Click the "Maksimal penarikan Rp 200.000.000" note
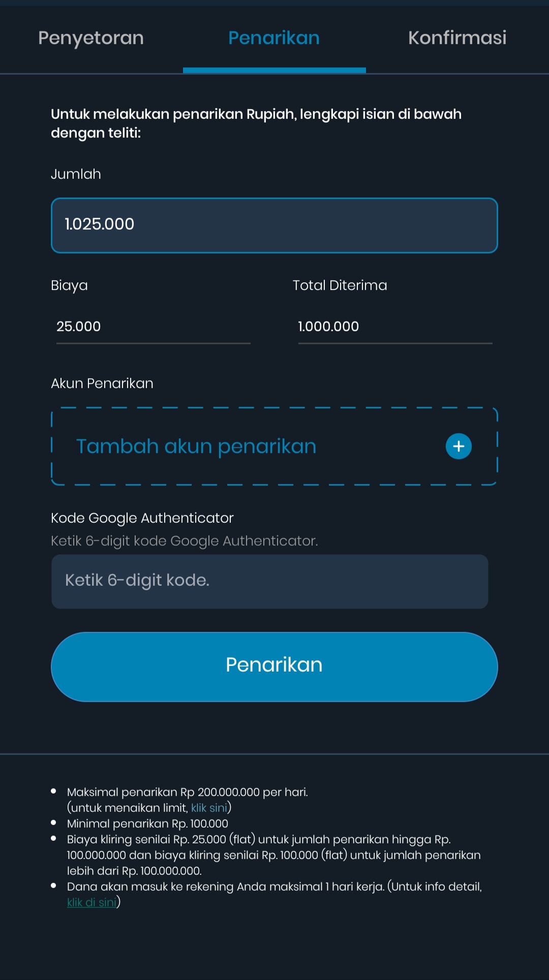Screen dimensions: 549x980 (187, 792)
